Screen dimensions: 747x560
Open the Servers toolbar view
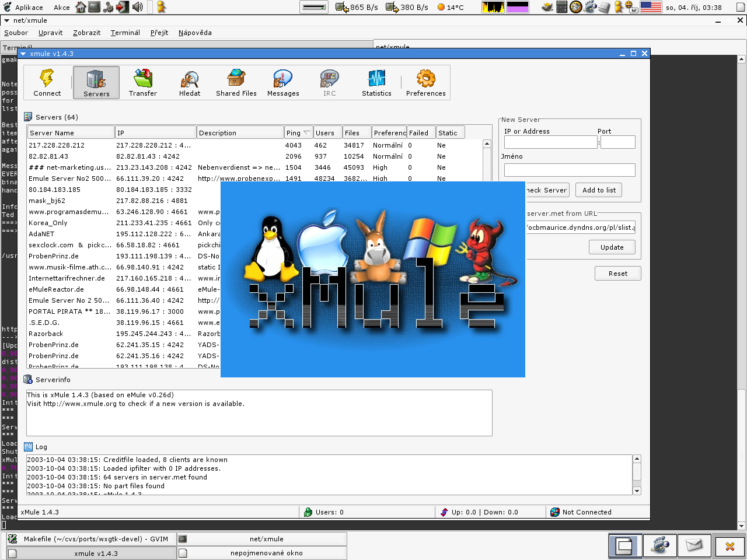click(96, 82)
